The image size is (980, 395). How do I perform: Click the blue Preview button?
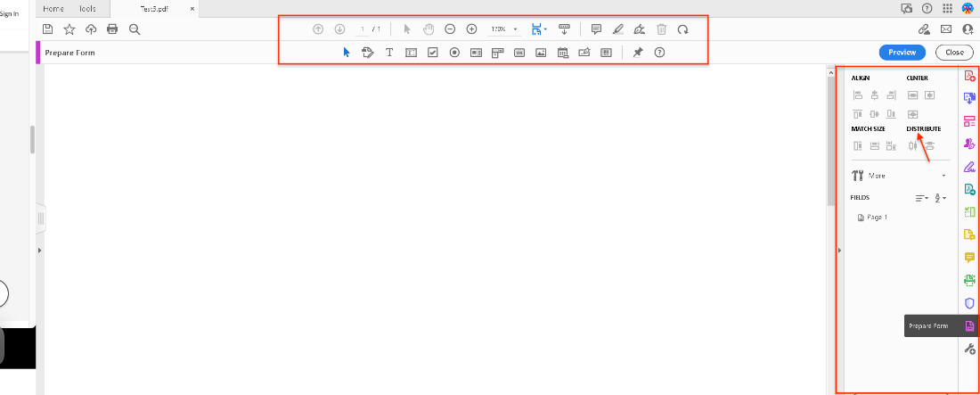pyautogui.click(x=902, y=53)
